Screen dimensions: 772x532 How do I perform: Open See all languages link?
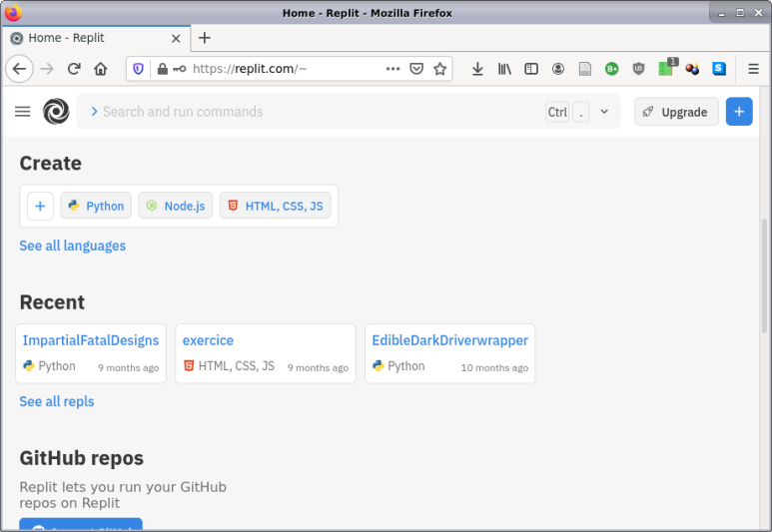(72, 246)
